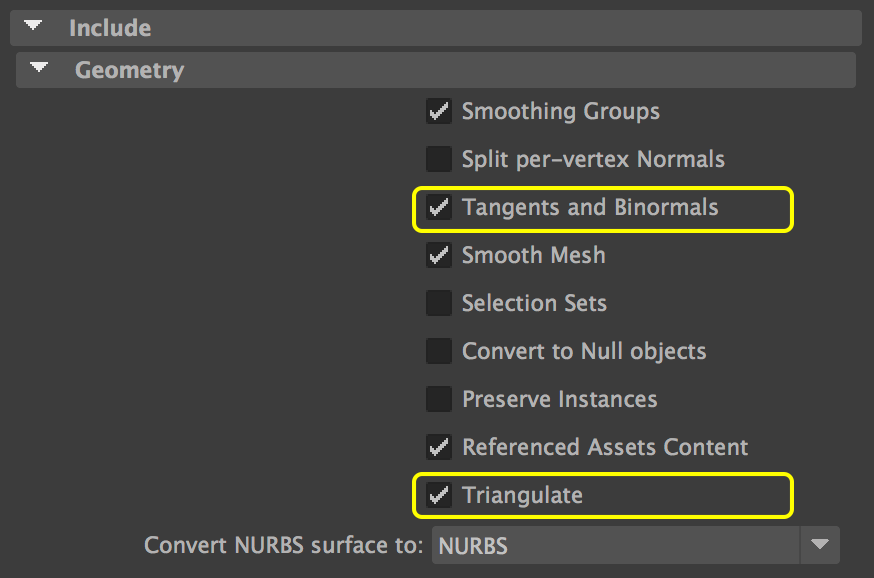
Task: Disable Tangents and Binormals checkbox
Action: click(x=439, y=208)
